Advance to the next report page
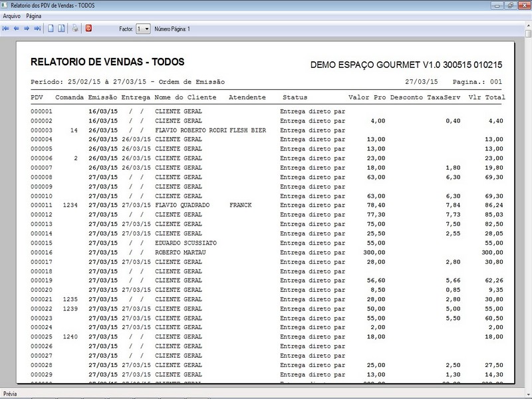 pos(27,29)
